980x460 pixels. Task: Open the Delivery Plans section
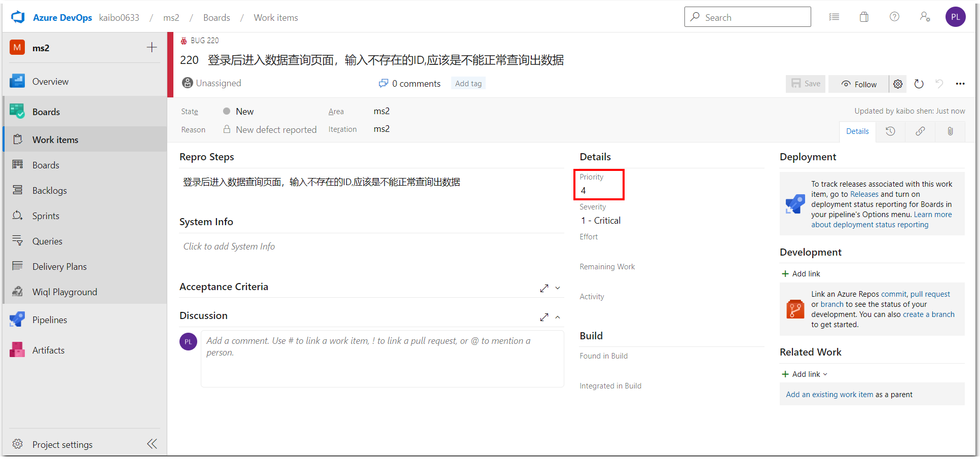[59, 266]
